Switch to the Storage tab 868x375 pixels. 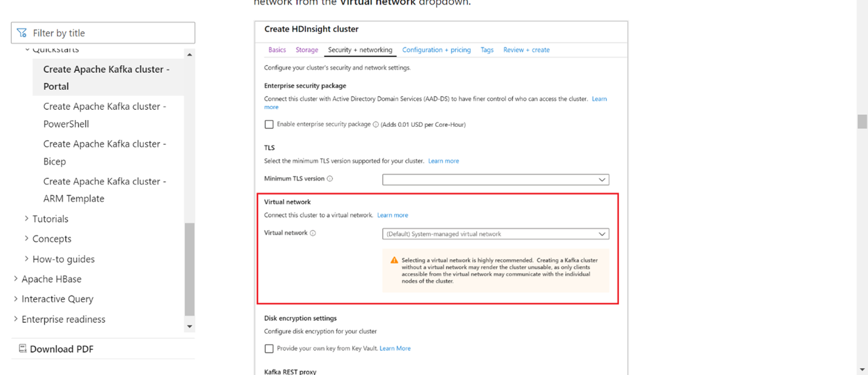coord(307,50)
